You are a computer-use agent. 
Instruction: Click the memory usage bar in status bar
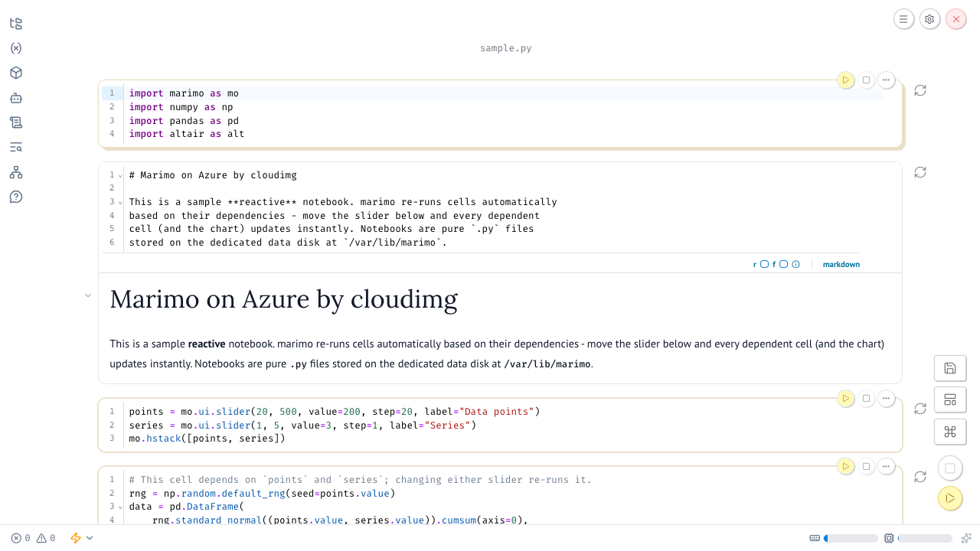851,538
